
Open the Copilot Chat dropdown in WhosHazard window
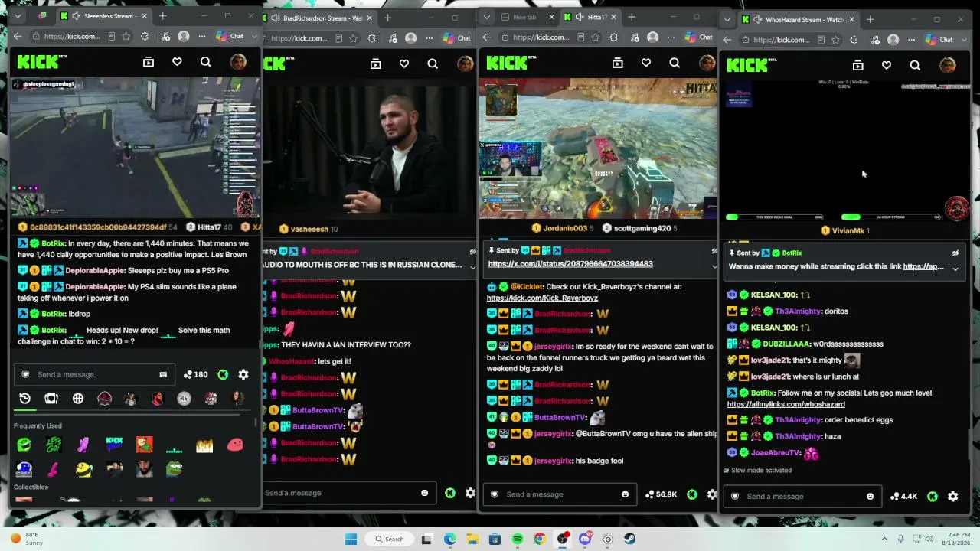click(965, 40)
